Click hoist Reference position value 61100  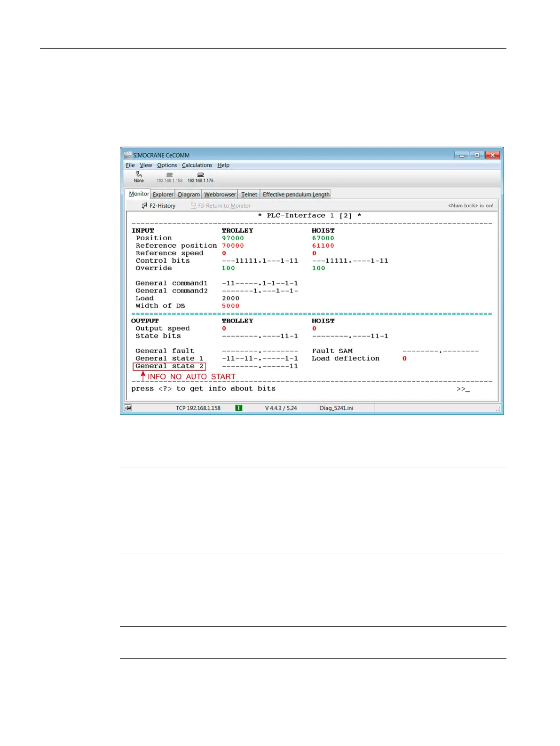[x=323, y=246]
